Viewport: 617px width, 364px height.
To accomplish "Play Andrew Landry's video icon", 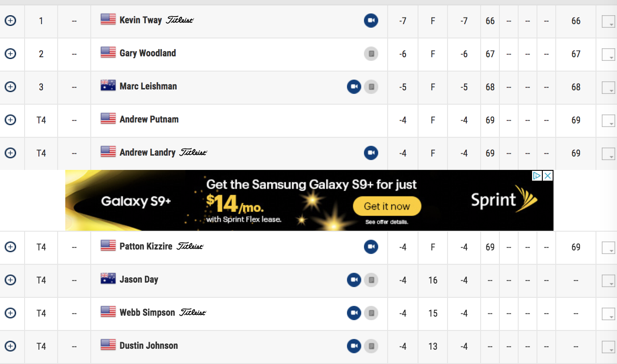I will point(371,153).
